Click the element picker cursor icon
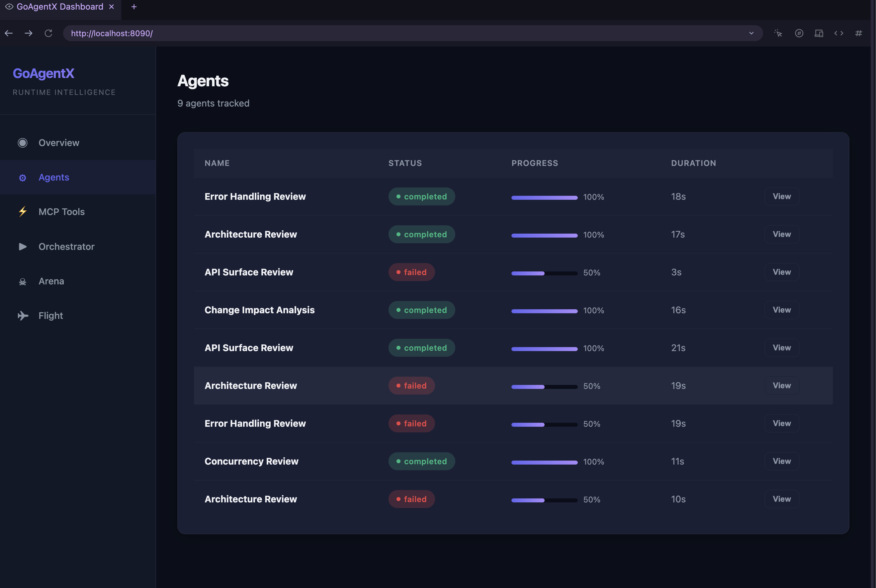Viewport: 876px width, 588px height. tap(778, 34)
